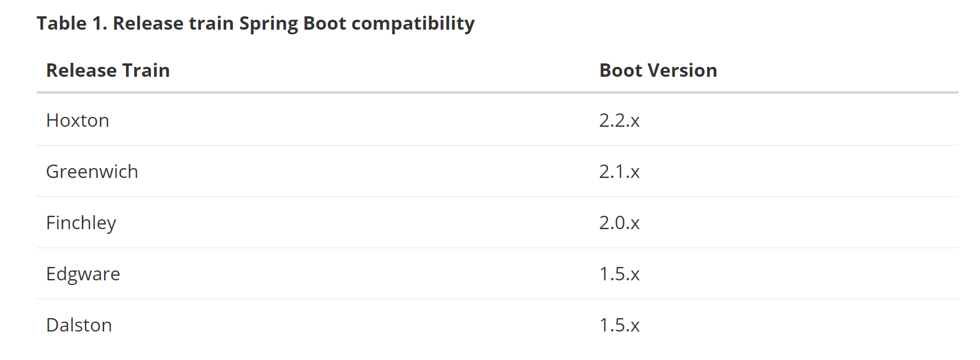The image size is (980, 360).
Task: Click the divider between Edgware and Dalston rows
Action: pyautogui.click(x=497, y=299)
